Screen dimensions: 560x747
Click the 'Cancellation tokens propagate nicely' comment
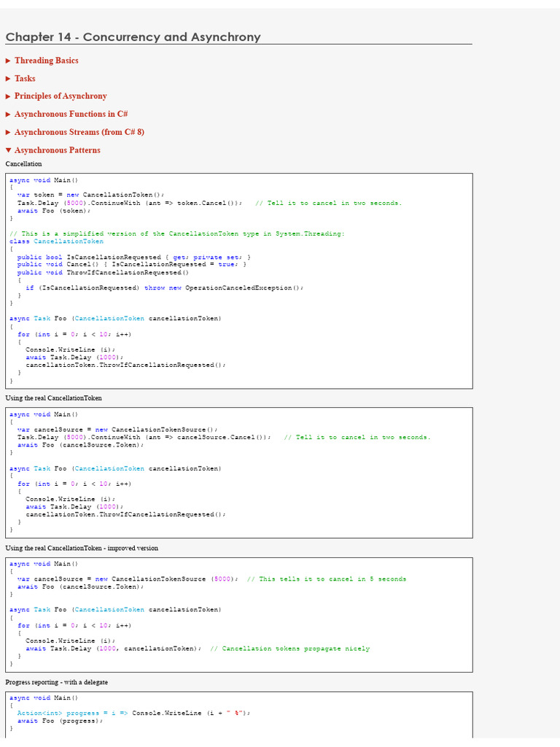tap(295, 649)
